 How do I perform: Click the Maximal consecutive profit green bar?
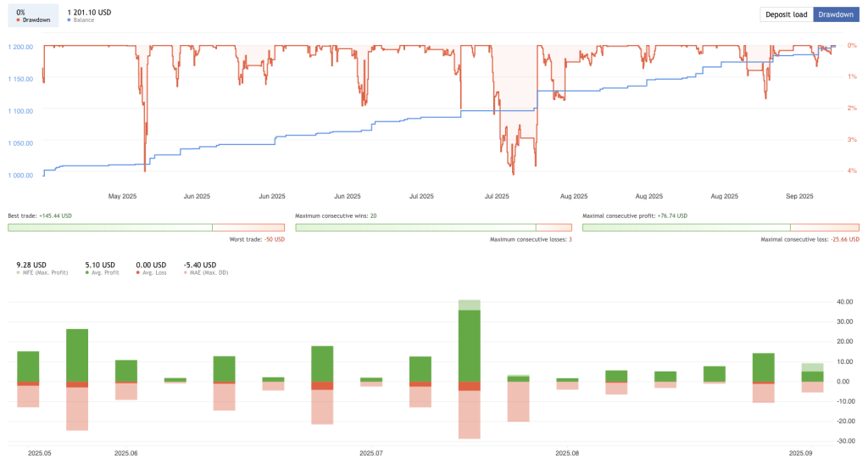(686, 226)
